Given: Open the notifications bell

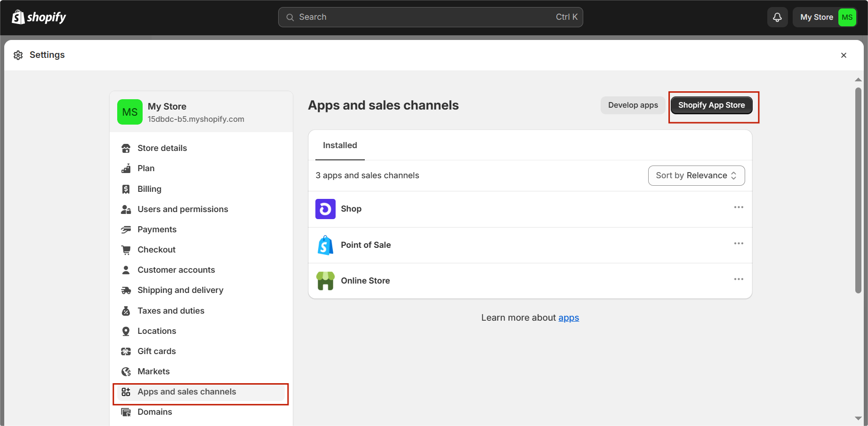Looking at the screenshot, I should tap(777, 17).
